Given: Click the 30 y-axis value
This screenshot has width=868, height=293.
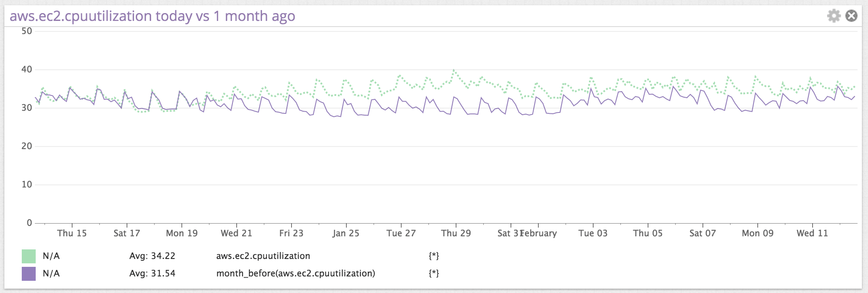Looking at the screenshot, I should 27,108.
